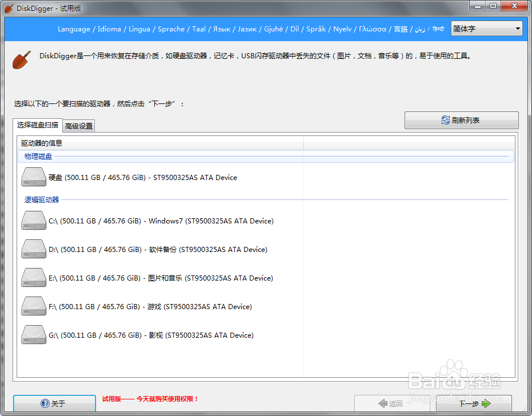Click the 关于 about button

coord(54,403)
